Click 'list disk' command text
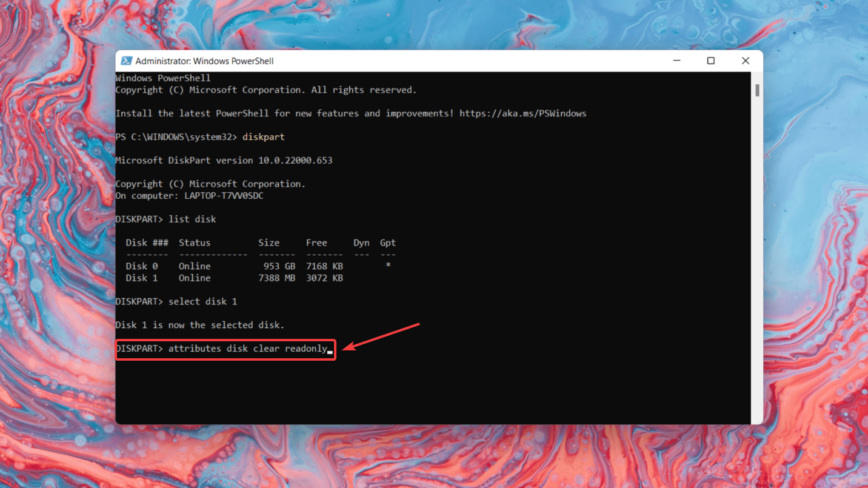Viewport: 868px width, 488px height. point(192,219)
